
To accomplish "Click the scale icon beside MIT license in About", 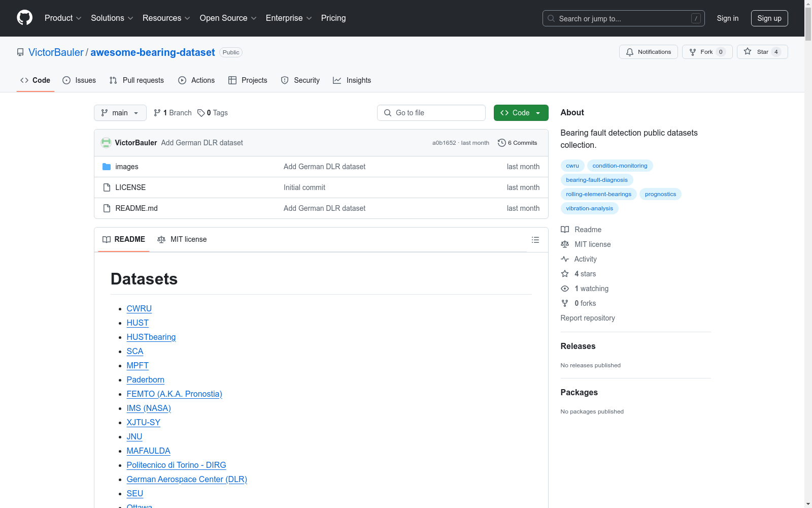I will (x=565, y=244).
